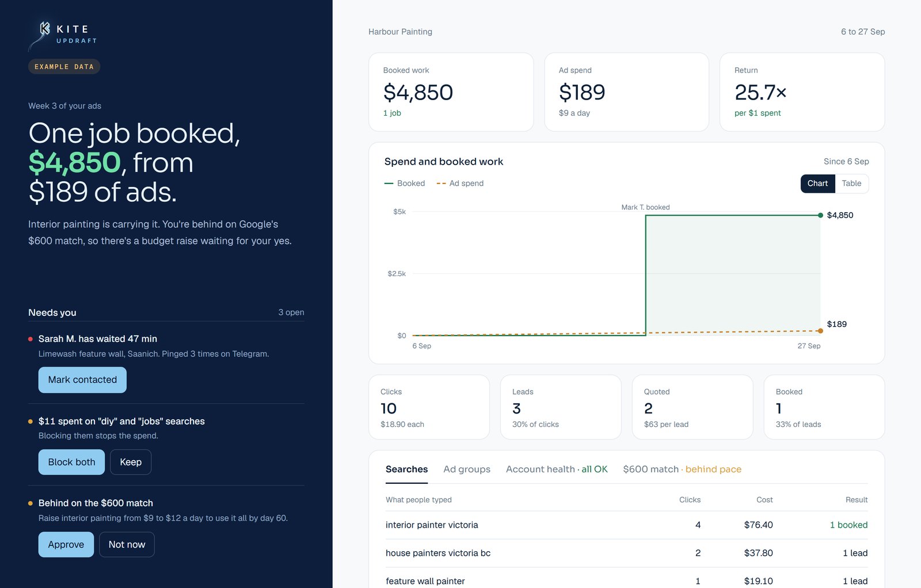
Task: Dismiss budget raise with Not now
Action: [127, 544]
